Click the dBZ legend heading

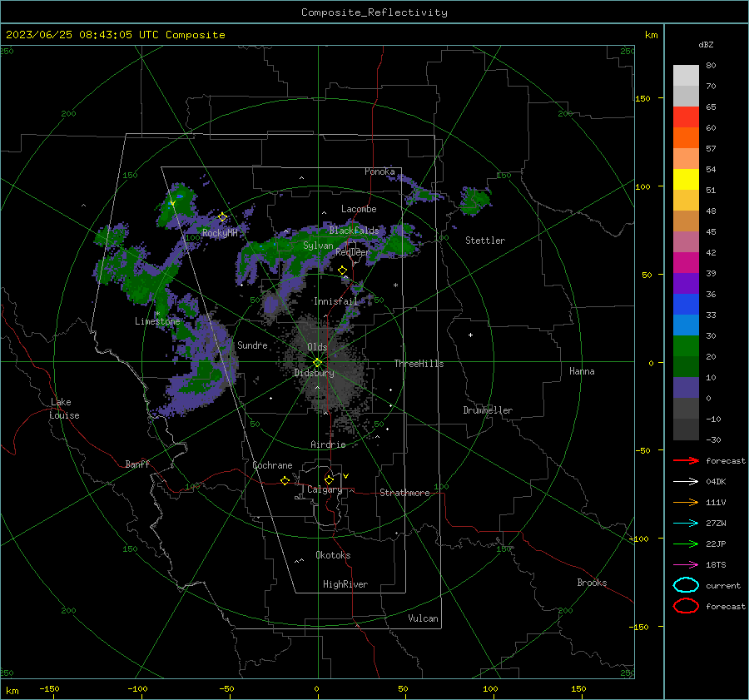coord(706,44)
